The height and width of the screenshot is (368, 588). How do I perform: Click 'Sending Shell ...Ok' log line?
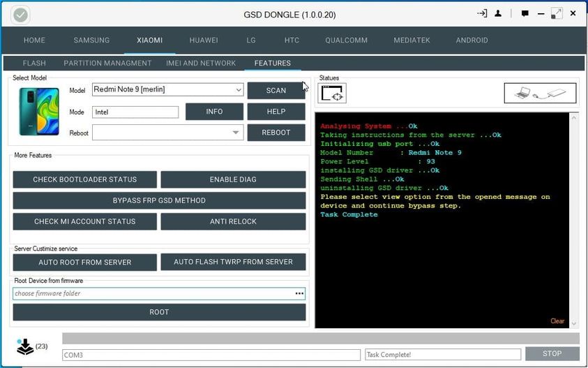tap(362, 179)
